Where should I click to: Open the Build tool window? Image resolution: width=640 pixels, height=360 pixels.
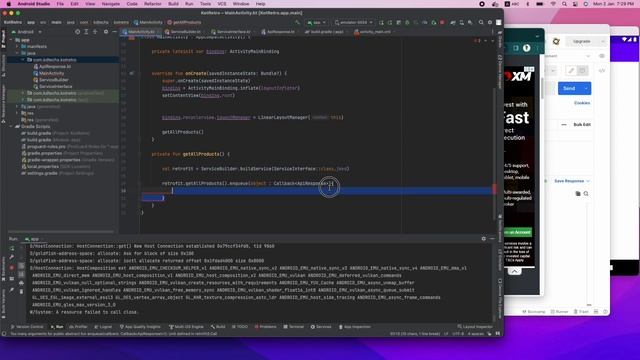coord(218,327)
